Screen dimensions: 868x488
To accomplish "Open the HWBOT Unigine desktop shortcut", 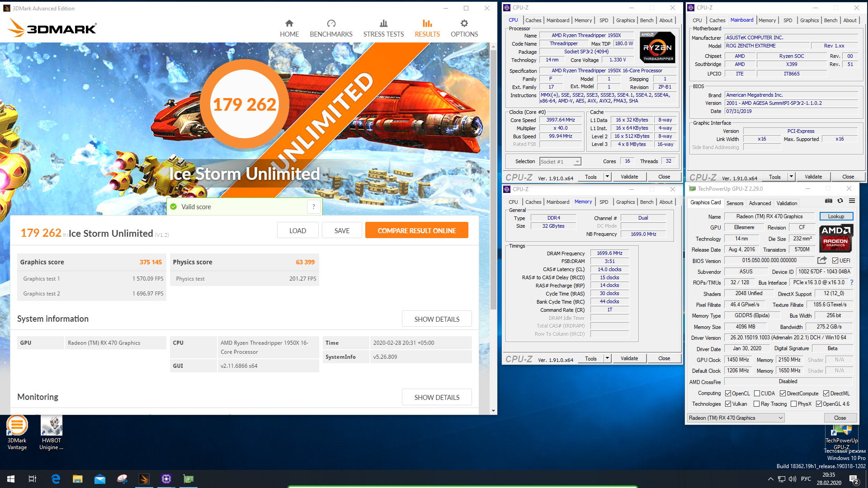I will pyautogui.click(x=52, y=433).
